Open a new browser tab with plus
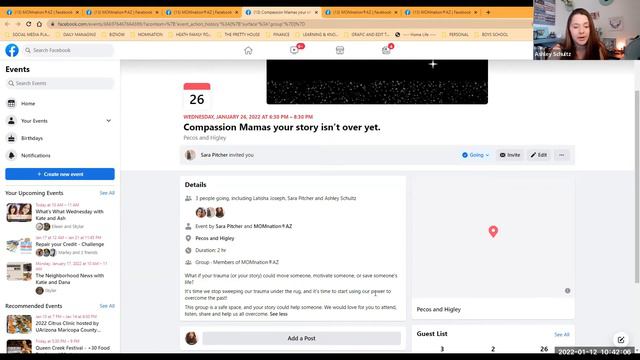640x360 pixels. (x=488, y=12)
